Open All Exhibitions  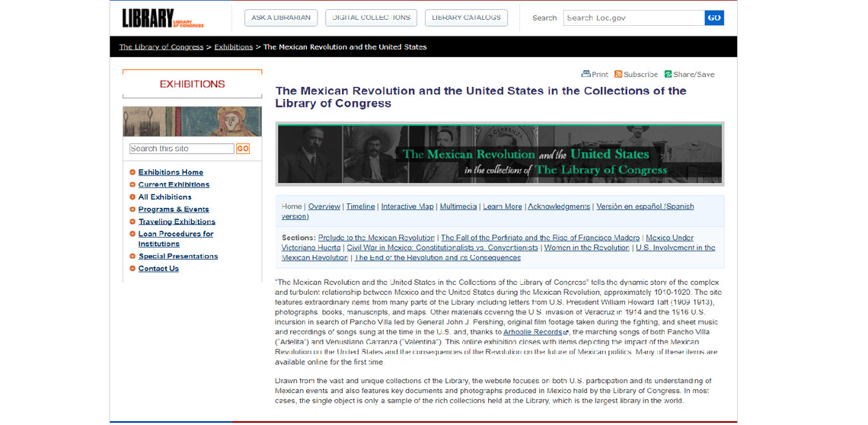point(165,197)
